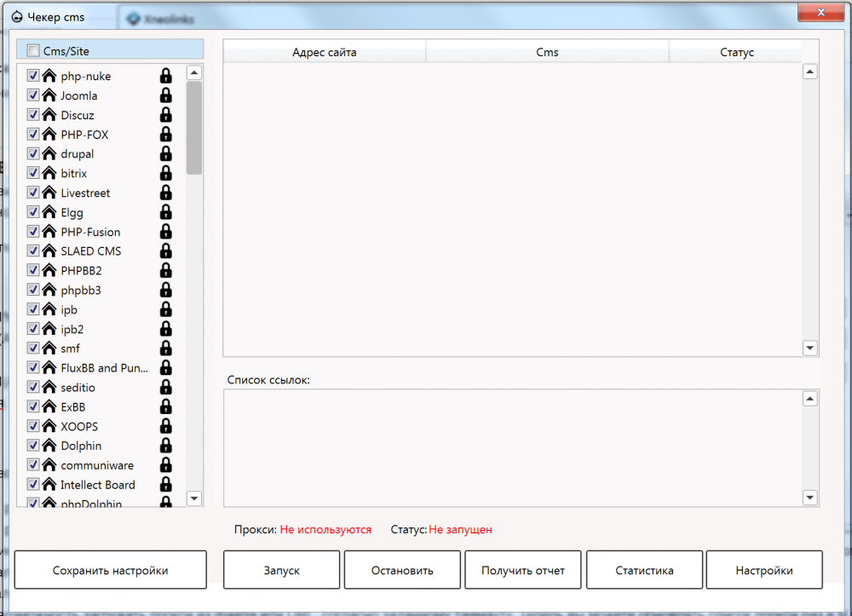The height and width of the screenshot is (616, 852).
Task: Click the results table scroll-down arrow
Action: pyautogui.click(x=809, y=348)
